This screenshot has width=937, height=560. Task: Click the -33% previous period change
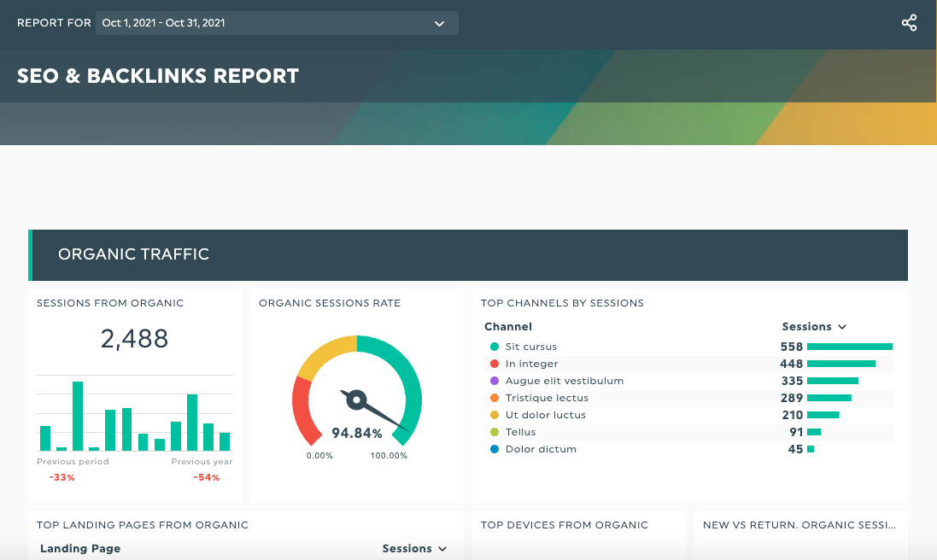[x=62, y=477]
